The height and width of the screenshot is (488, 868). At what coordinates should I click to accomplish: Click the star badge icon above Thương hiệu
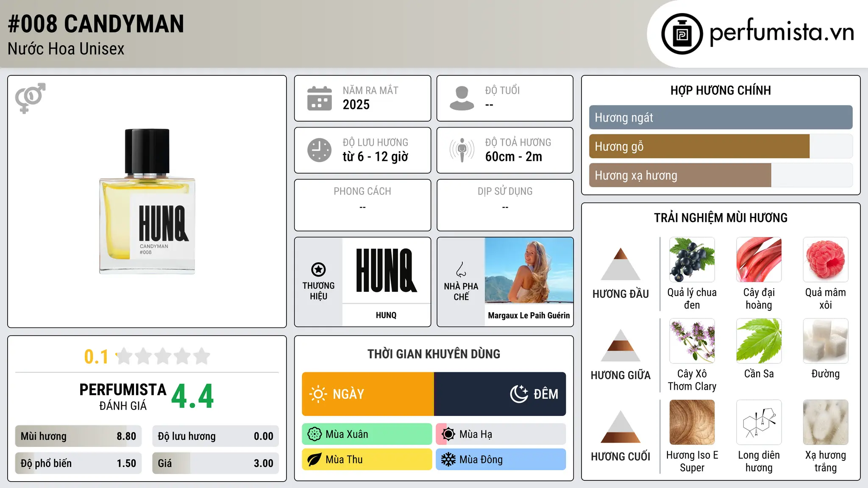(x=319, y=269)
